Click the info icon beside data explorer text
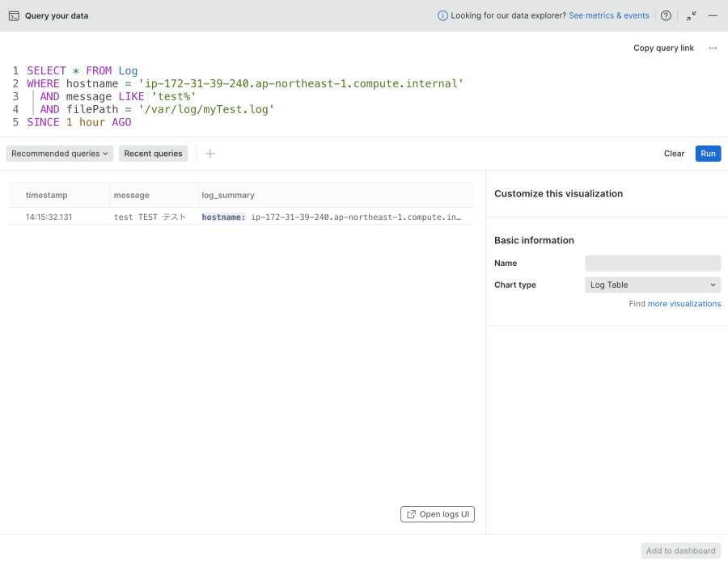The width and height of the screenshot is (728, 561). (x=442, y=15)
